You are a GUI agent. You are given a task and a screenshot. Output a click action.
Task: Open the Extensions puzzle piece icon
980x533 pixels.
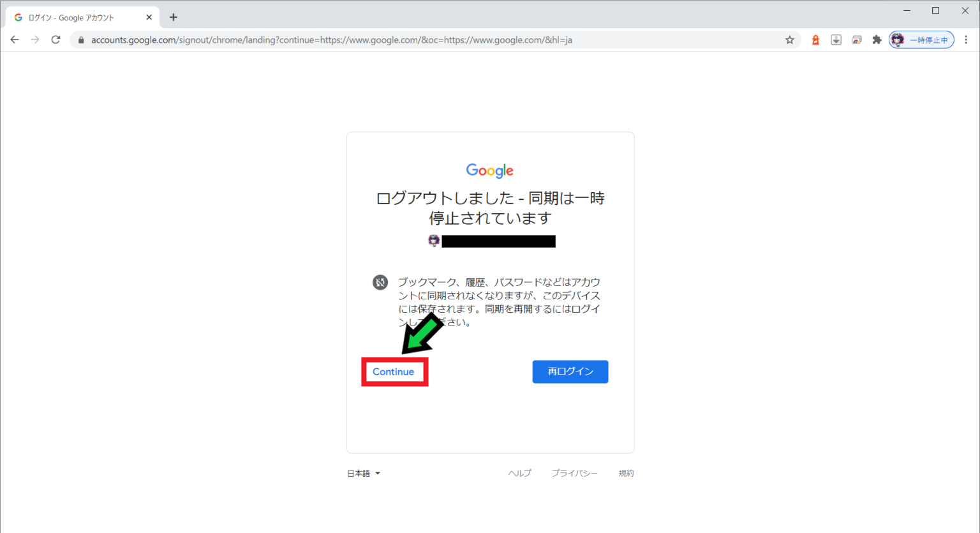[x=877, y=40]
